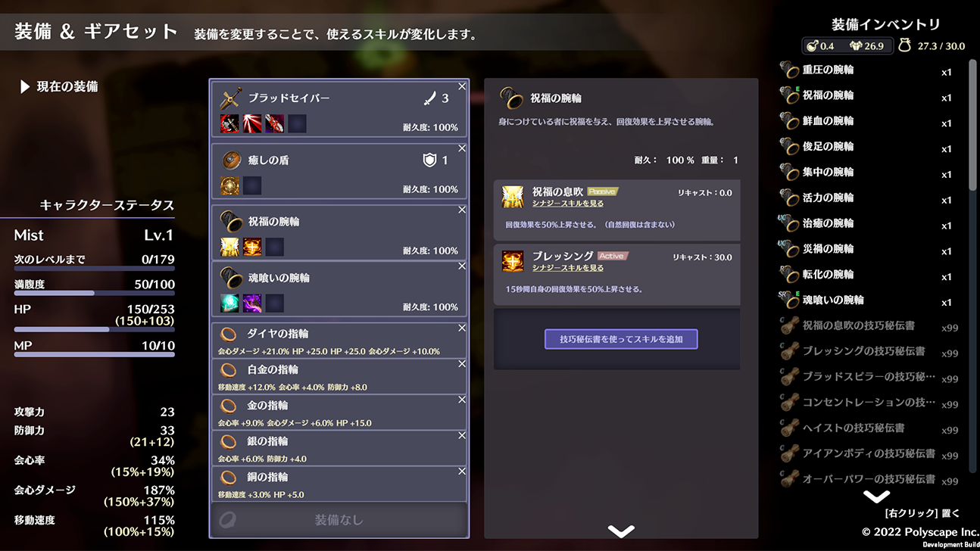This screenshot has height=551, width=980.
Task: Unequip 金の指輪 via its X button
Action: (462, 400)
